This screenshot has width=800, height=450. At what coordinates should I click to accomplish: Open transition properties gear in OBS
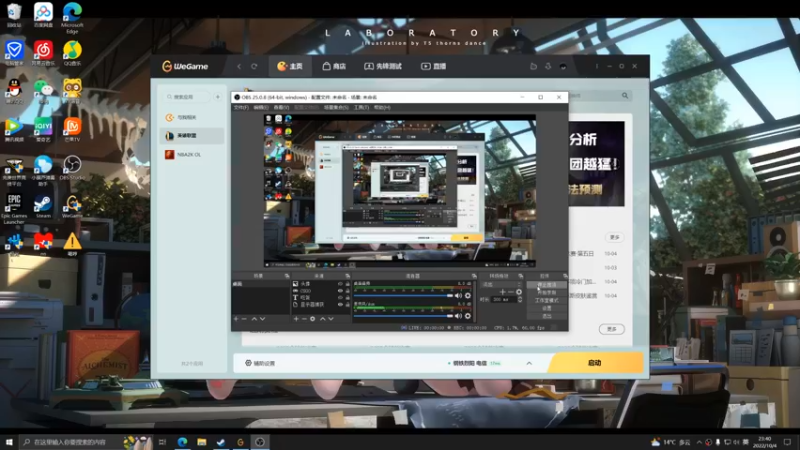click(x=519, y=292)
